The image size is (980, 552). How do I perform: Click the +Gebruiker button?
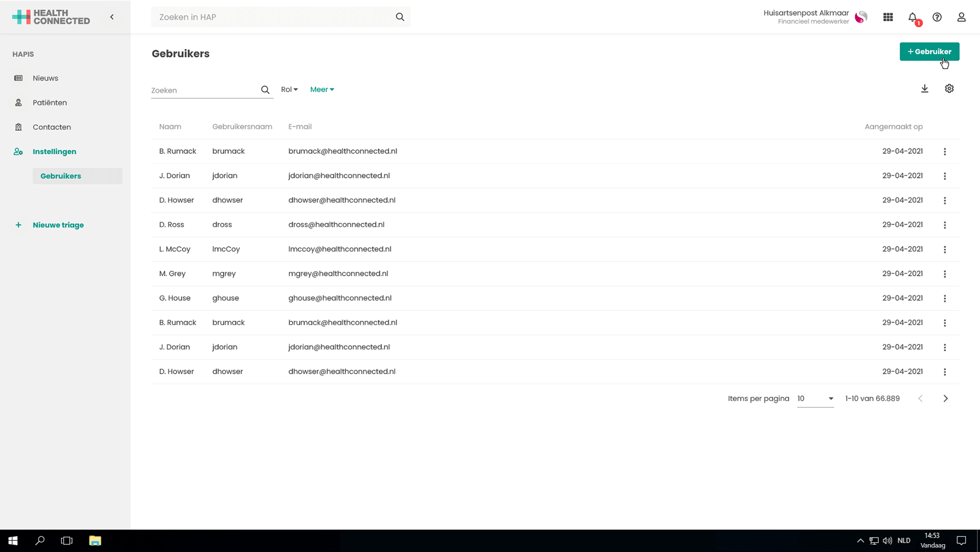point(929,51)
